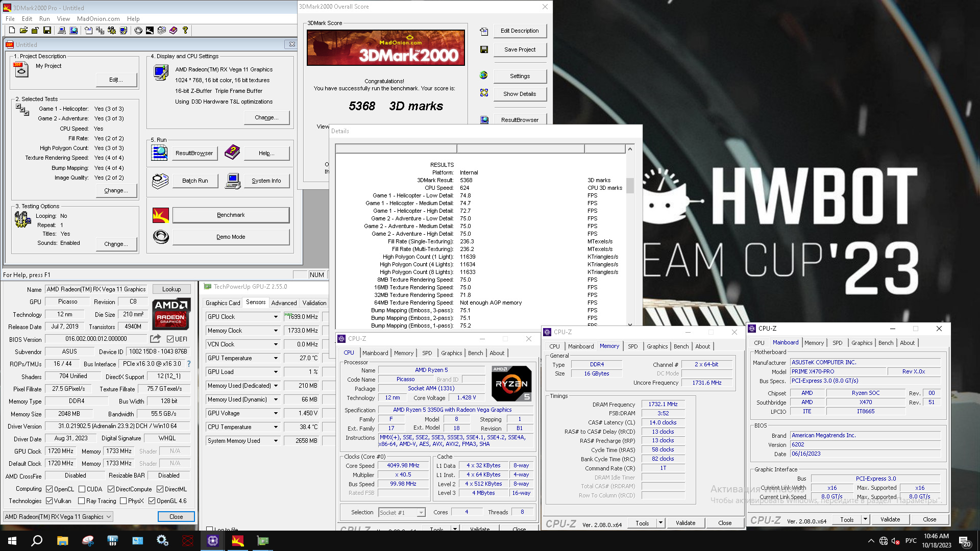Screen dimensions: 980x551
Task: Open the Memory Clock sensor dropdown
Action: tap(276, 331)
